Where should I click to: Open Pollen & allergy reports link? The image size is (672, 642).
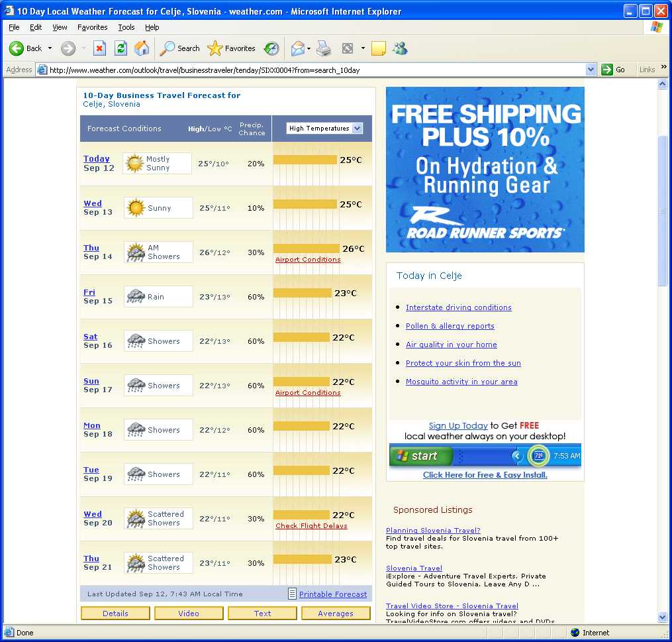[450, 326]
